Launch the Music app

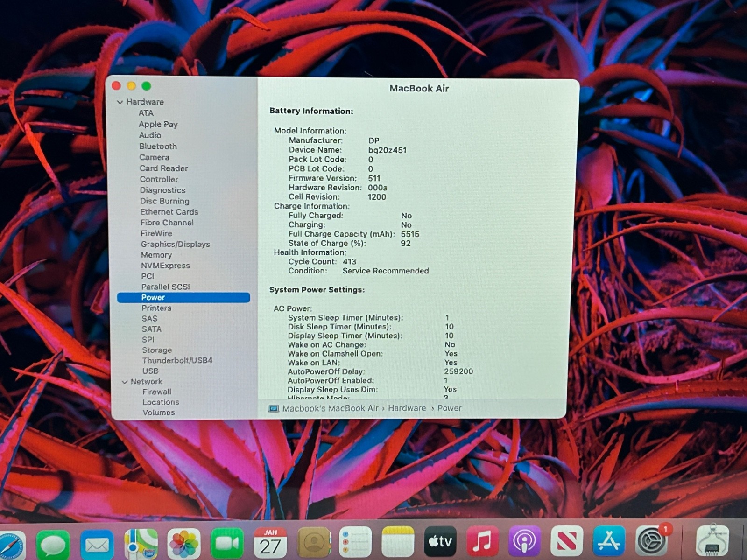(x=482, y=542)
